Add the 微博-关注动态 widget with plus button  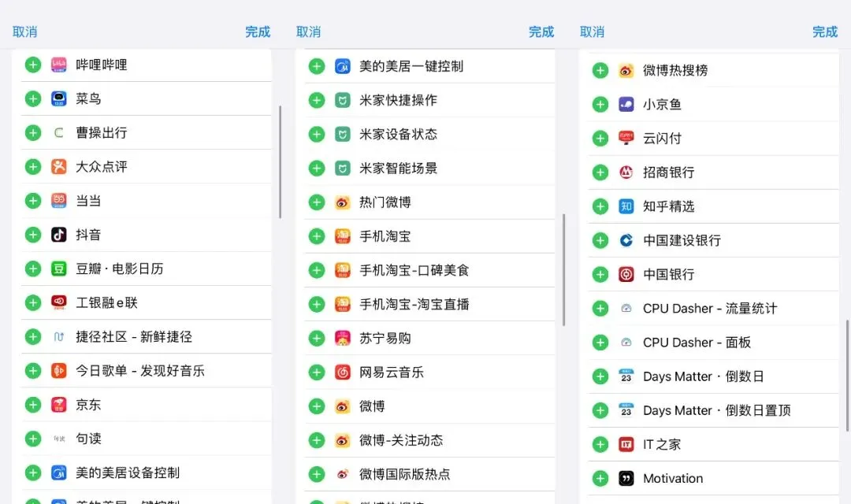point(317,440)
